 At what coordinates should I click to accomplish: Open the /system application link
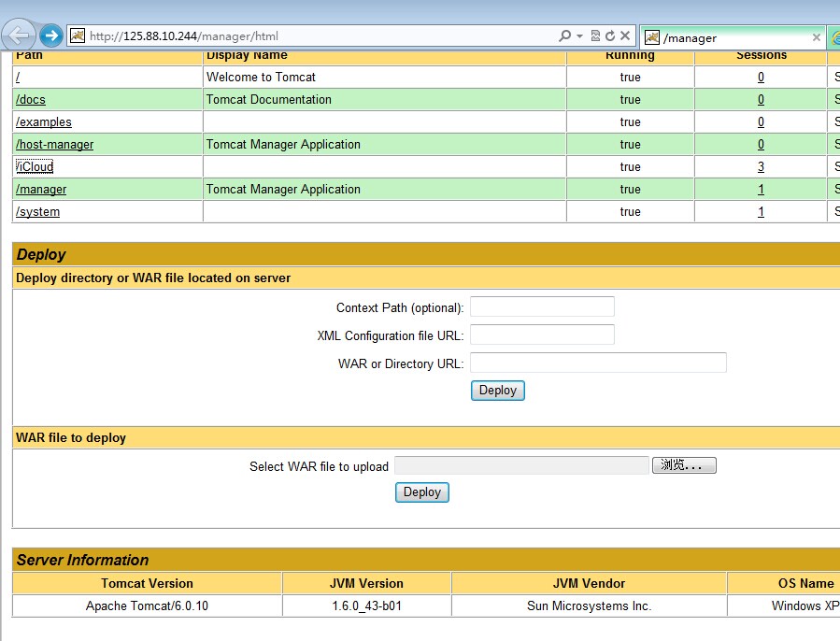[37, 212]
